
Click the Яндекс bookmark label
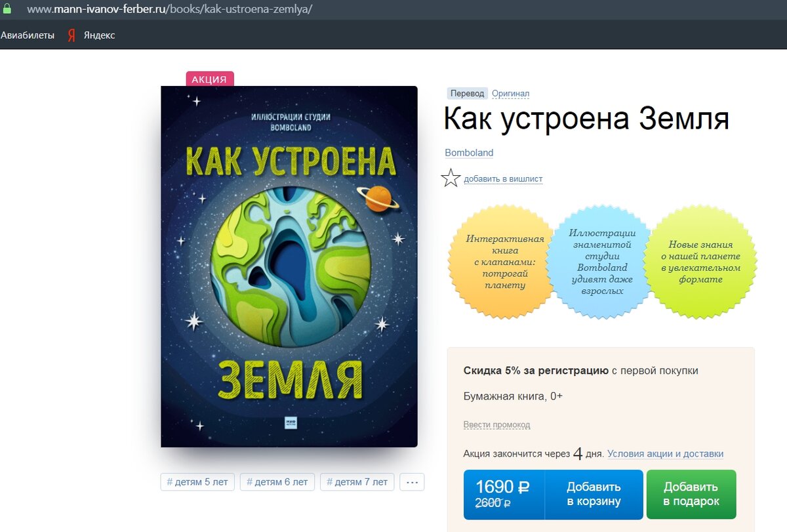pos(99,35)
